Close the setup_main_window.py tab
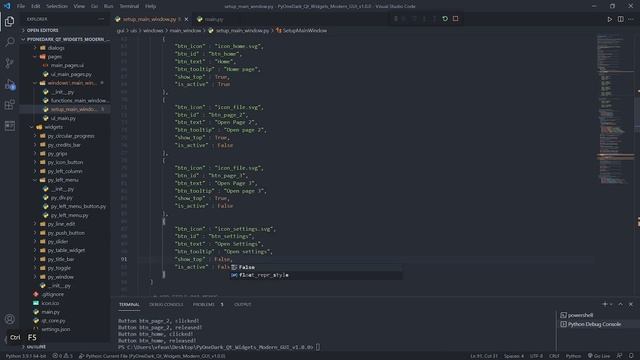 pyautogui.click(x=187, y=19)
